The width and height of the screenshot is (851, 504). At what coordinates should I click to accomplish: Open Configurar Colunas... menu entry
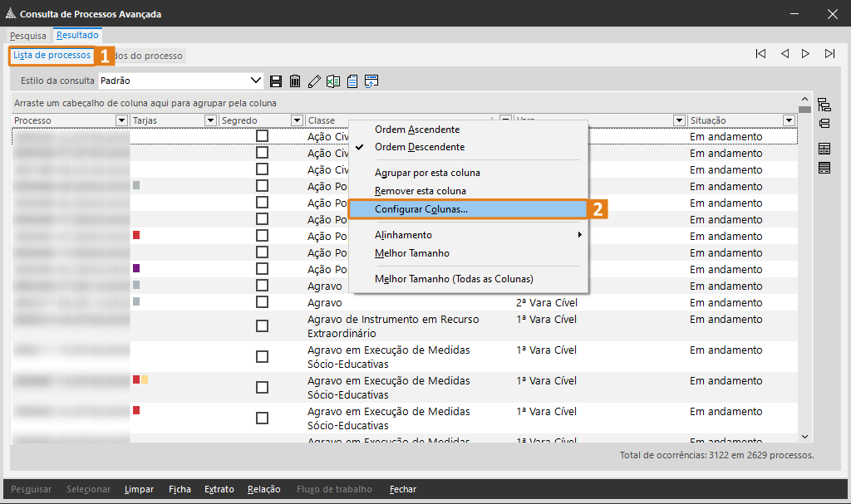coord(468,209)
